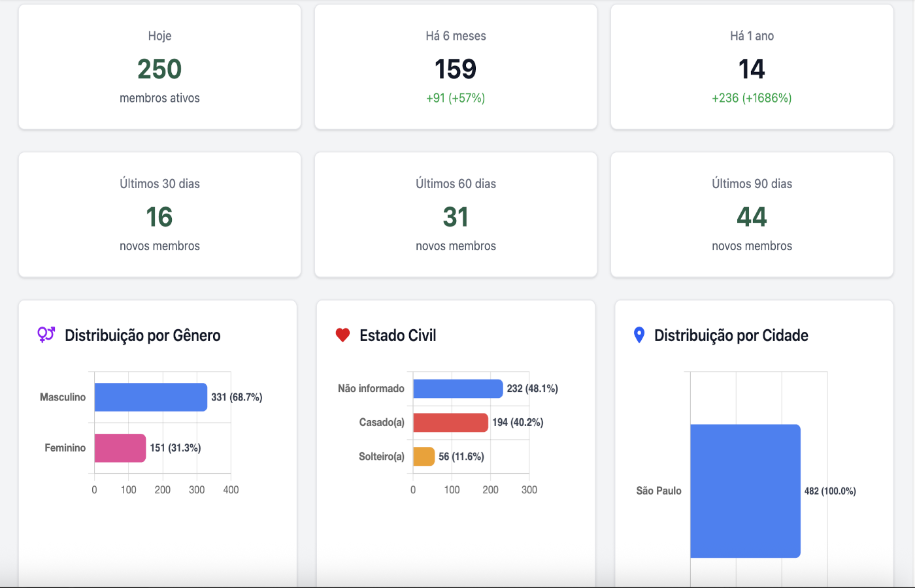
Task: Click the 482 (100.0%) value label
Action: coord(829,491)
